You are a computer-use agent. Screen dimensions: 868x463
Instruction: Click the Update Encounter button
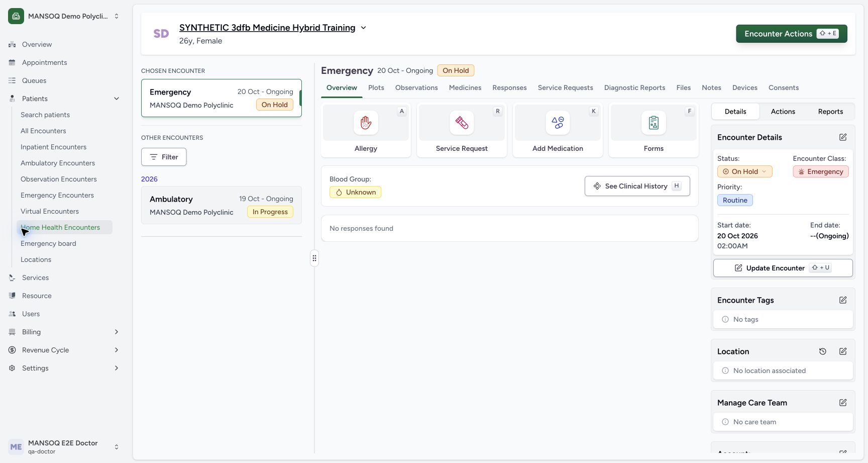pos(783,268)
